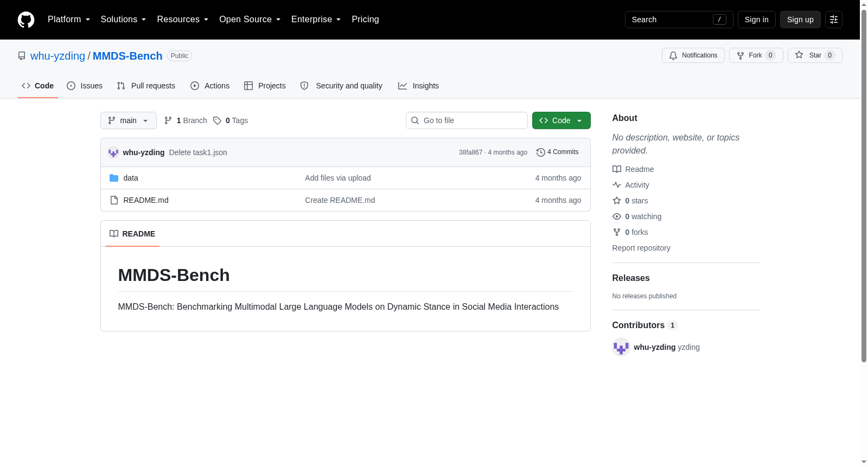868x467 pixels.
Task: Click the Notifications button
Action: [693, 55]
